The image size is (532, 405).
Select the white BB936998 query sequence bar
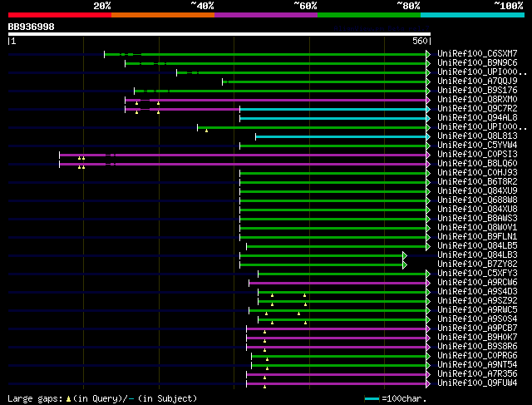pyautogui.click(x=219, y=34)
